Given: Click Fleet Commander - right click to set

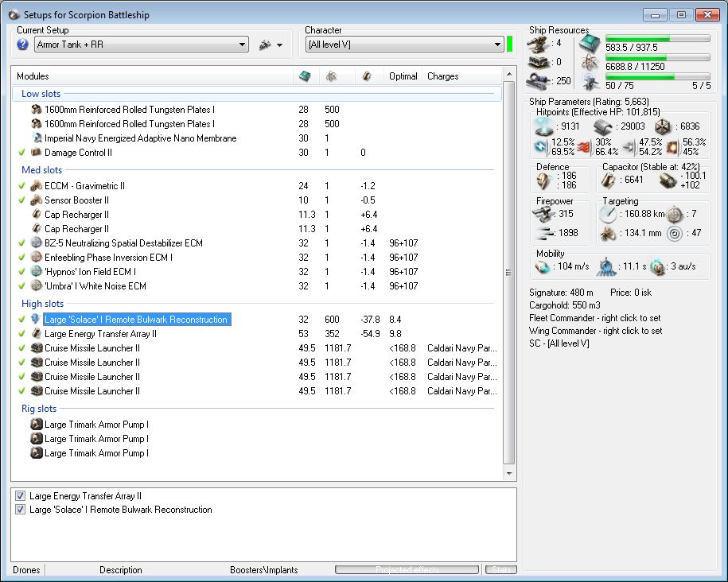Looking at the screenshot, I should click(x=595, y=318).
